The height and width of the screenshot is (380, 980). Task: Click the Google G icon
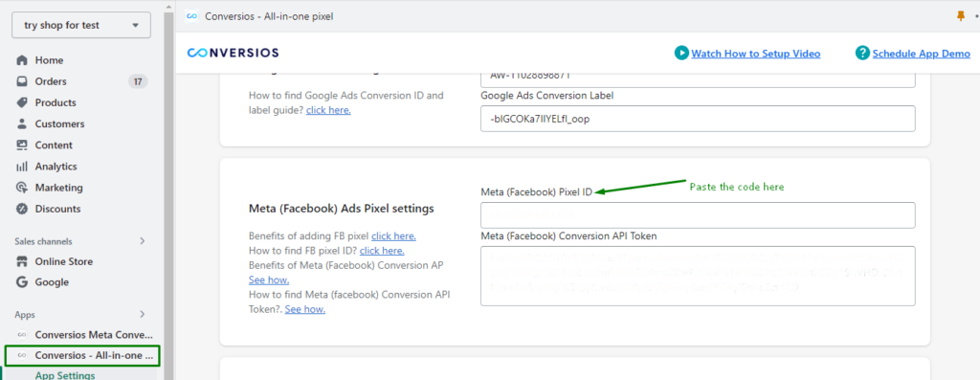pos(22,281)
